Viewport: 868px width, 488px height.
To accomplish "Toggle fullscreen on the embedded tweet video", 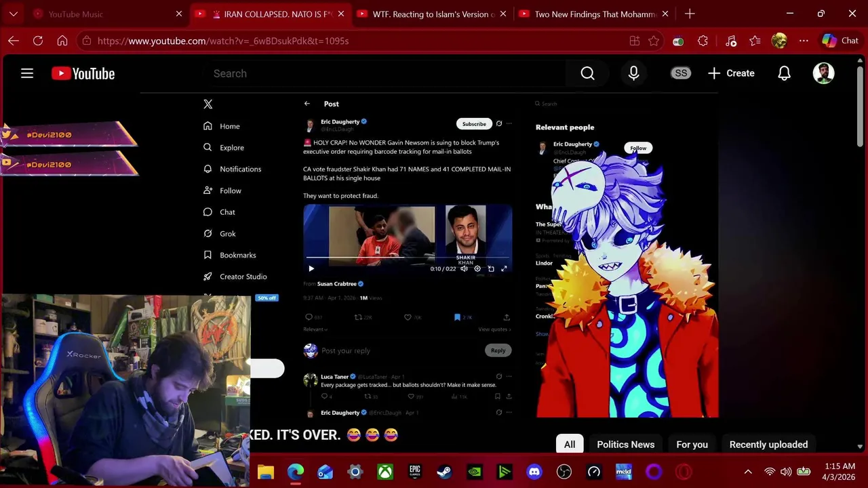I will (504, 269).
